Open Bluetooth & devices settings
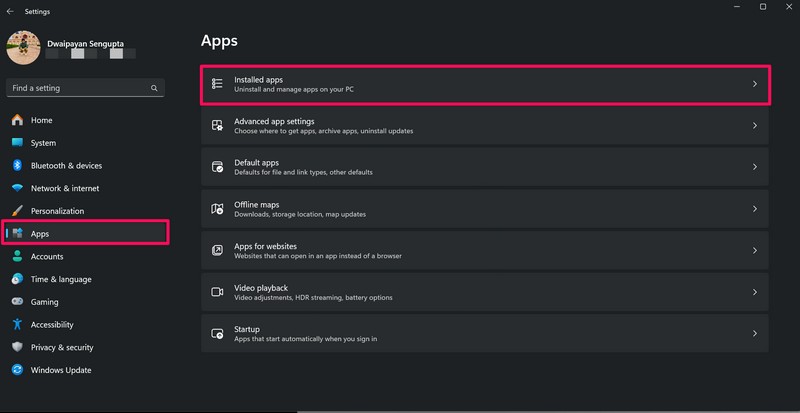800x413 pixels. click(x=66, y=166)
